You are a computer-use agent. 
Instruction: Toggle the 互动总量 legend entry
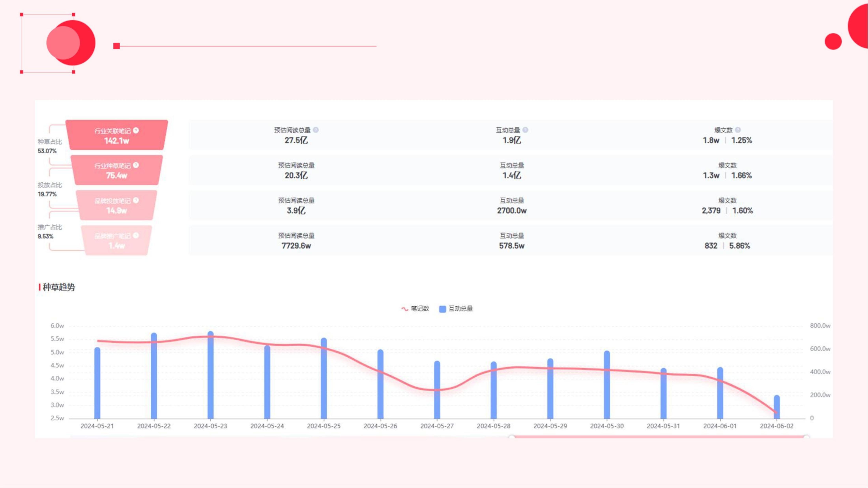(x=460, y=309)
